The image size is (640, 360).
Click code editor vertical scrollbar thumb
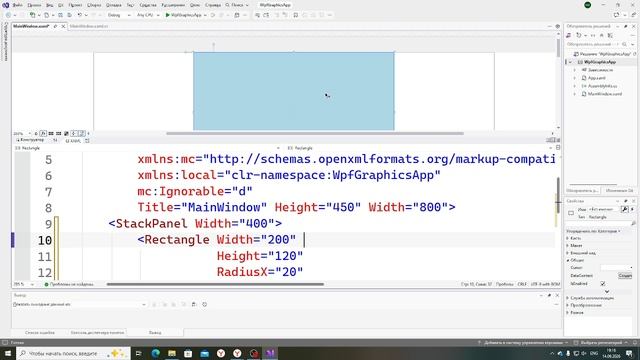coord(558,195)
